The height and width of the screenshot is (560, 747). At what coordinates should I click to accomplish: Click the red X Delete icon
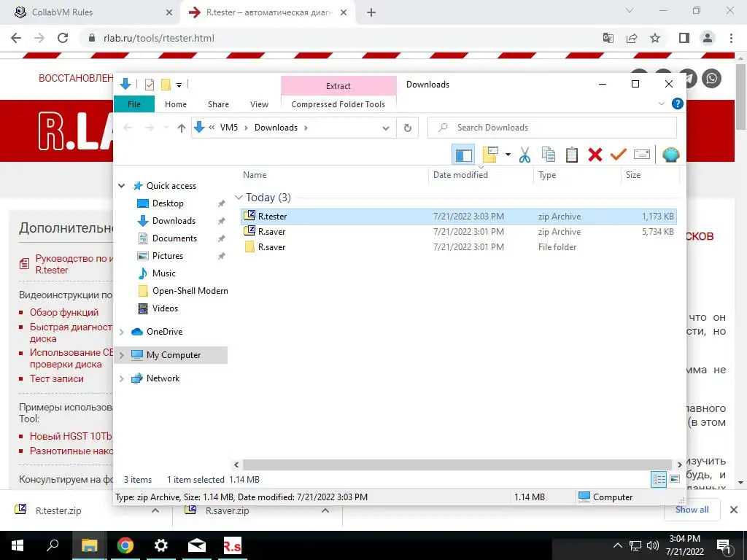coord(595,155)
